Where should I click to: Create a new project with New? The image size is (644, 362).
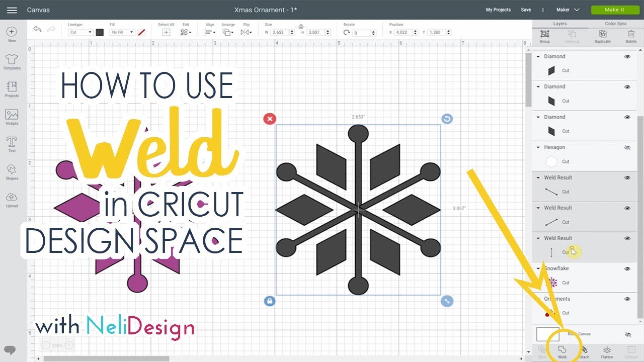(x=12, y=35)
